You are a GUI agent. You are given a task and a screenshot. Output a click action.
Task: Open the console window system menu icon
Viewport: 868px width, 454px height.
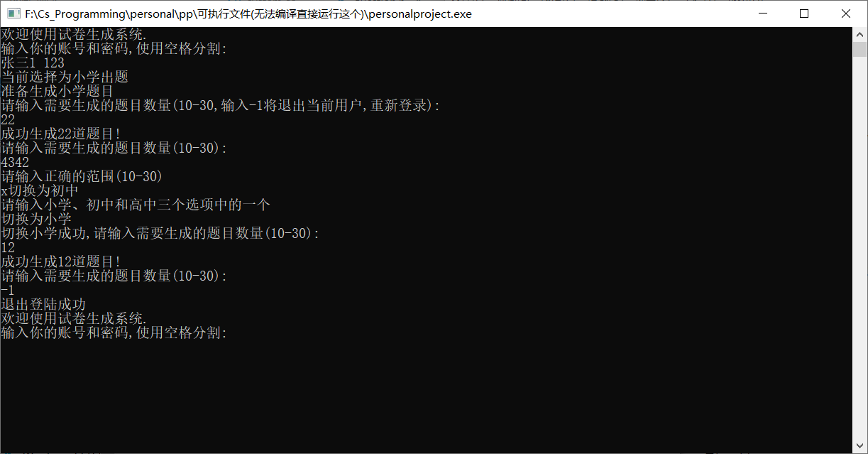12,13
